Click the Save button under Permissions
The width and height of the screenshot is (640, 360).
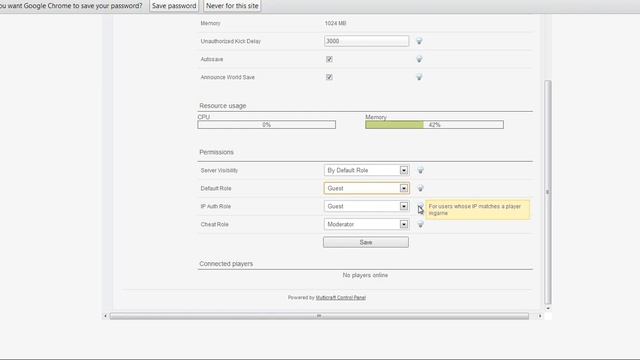point(366,242)
